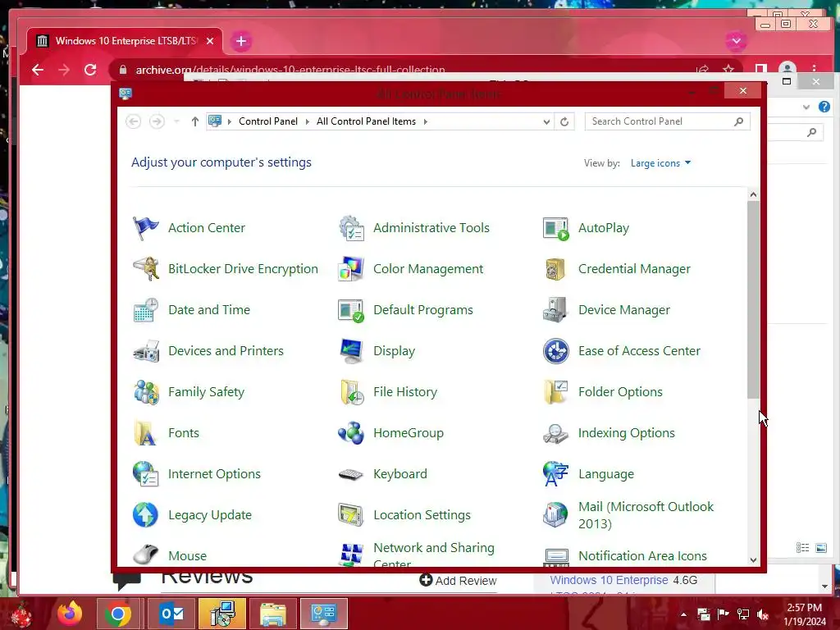Click the volume icon in system tray
This screenshot has width=840, height=630.
[763, 614]
